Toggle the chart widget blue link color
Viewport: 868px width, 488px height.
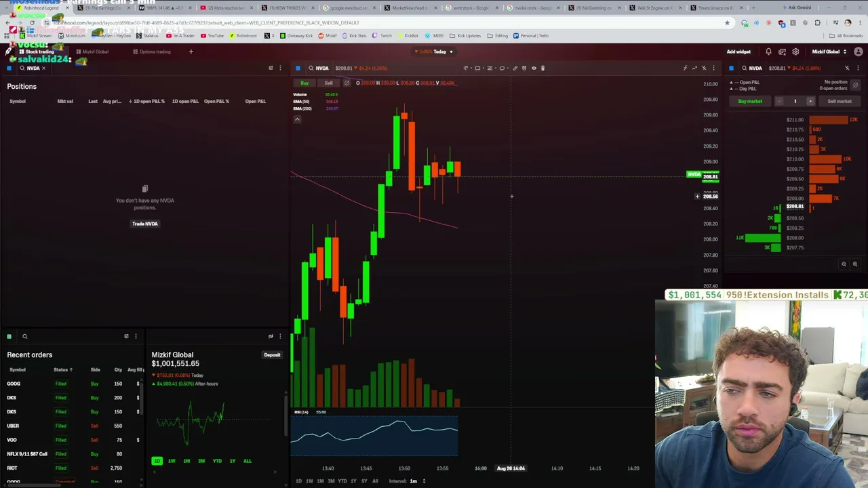(x=298, y=68)
